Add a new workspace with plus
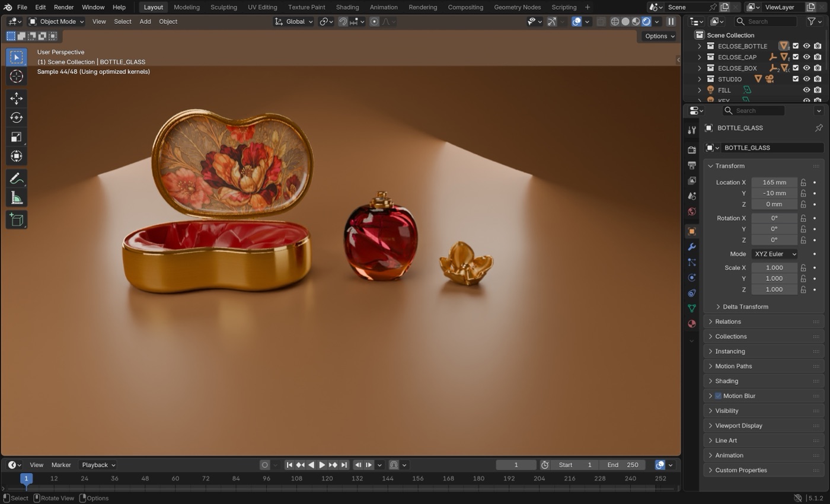Viewport: 830px width, 504px height. coord(588,7)
